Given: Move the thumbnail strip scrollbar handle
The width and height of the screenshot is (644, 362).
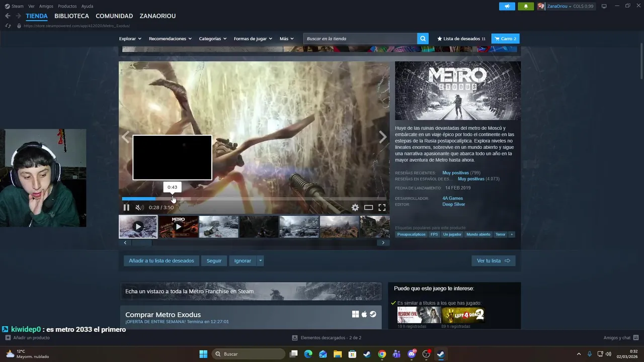Looking at the screenshot, I should click(141, 243).
